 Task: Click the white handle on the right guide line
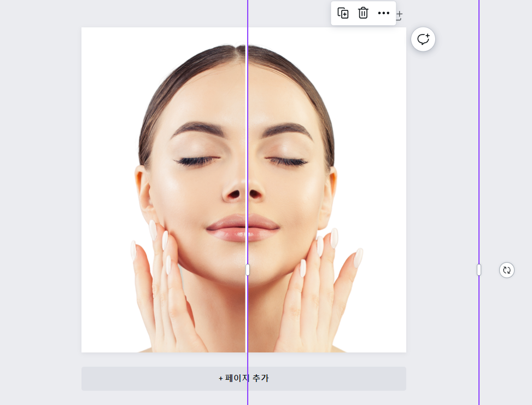tap(479, 270)
